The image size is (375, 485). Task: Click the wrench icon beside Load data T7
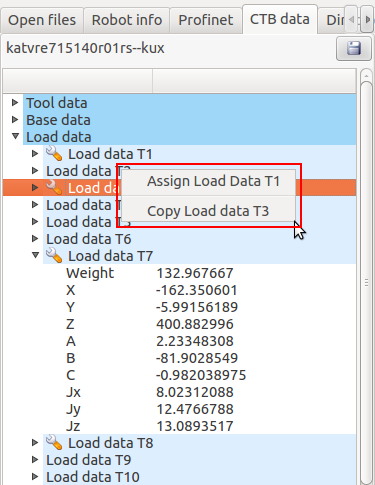(x=54, y=255)
